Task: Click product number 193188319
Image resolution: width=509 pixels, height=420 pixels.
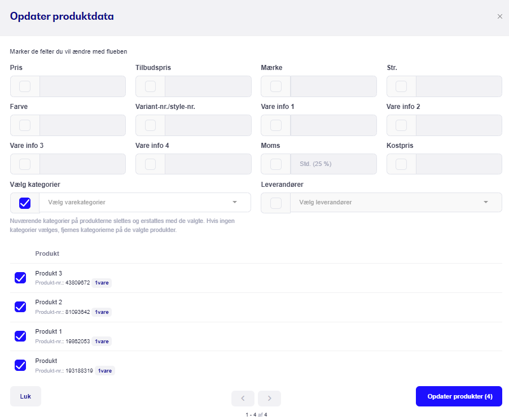Action: click(x=79, y=371)
